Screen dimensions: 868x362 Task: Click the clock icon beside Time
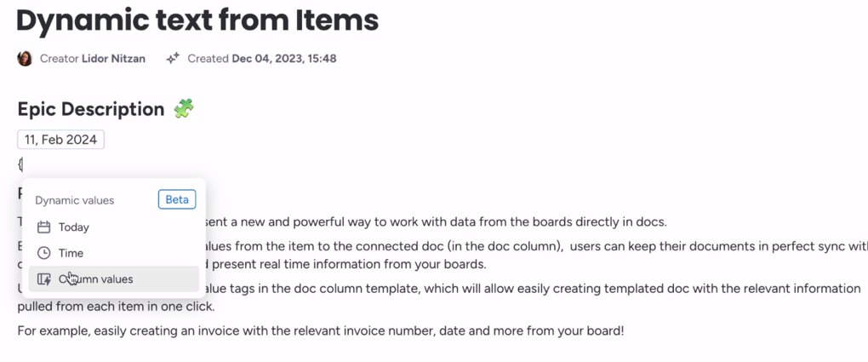coord(43,253)
